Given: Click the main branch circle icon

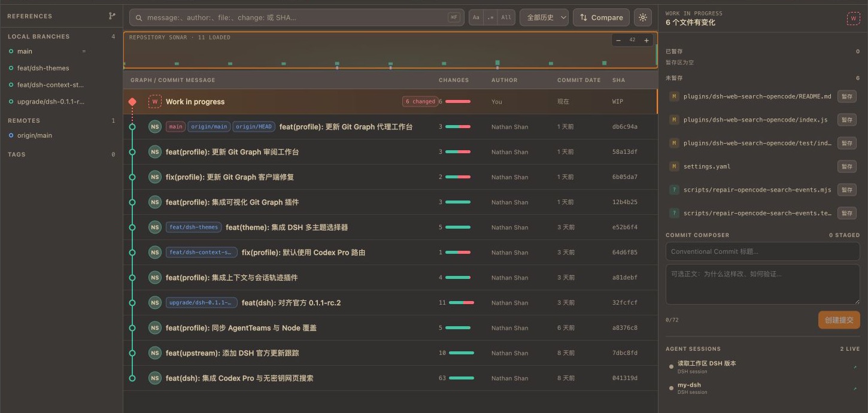Looking at the screenshot, I should click(x=11, y=51).
